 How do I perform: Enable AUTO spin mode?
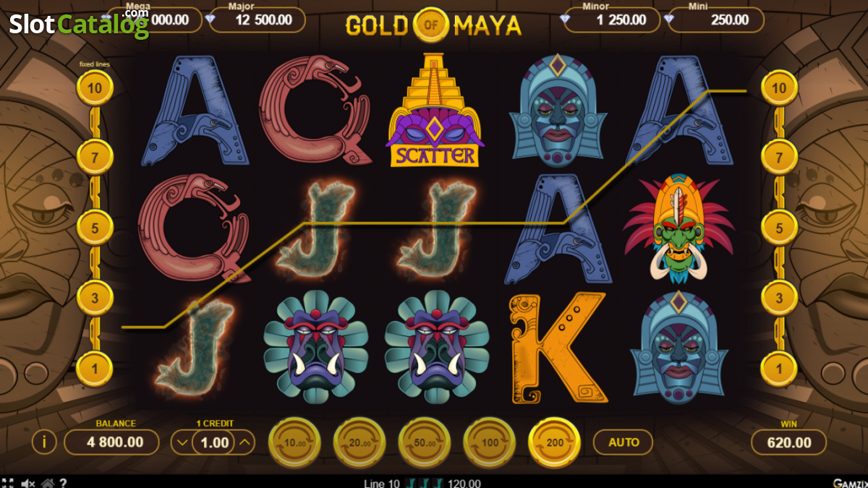point(623,442)
